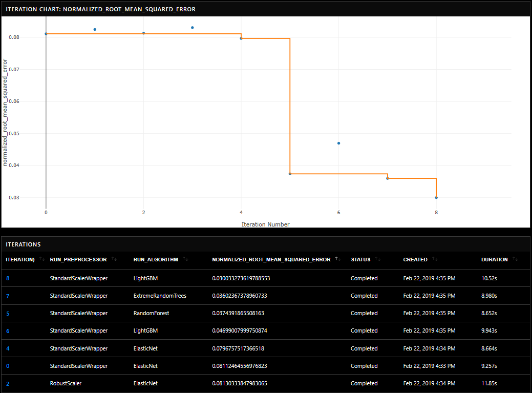532x393 pixels.
Task: Click the Iteration Number axis title
Action: (265, 224)
